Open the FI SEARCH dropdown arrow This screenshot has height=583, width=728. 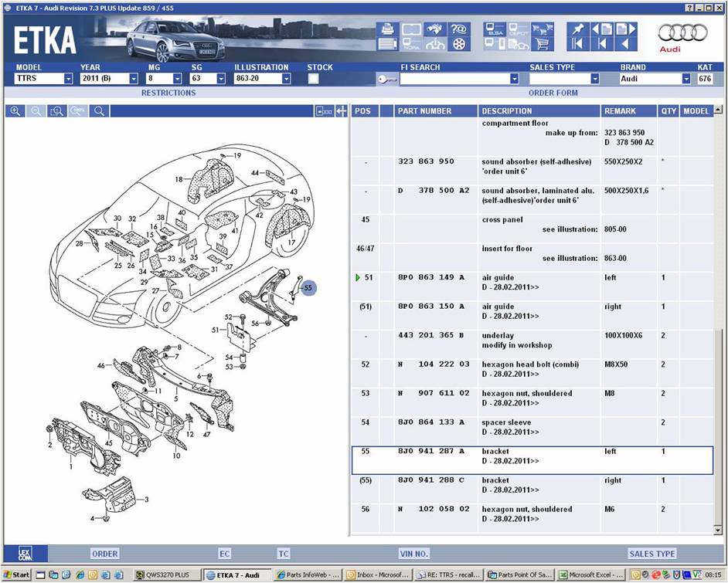coord(514,79)
